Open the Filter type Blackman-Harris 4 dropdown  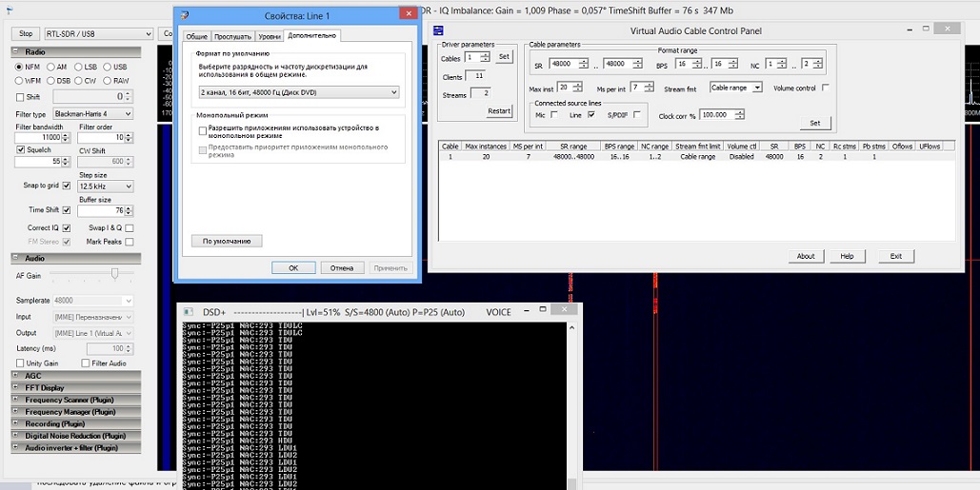(x=92, y=114)
